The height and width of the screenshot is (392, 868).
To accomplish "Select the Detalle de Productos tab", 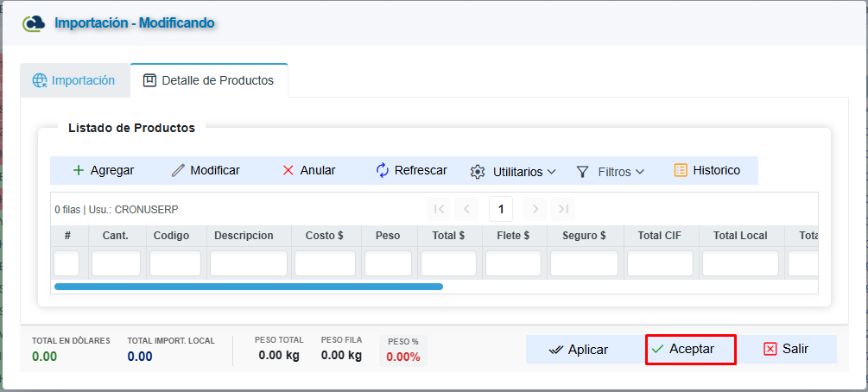I will point(209,80).
